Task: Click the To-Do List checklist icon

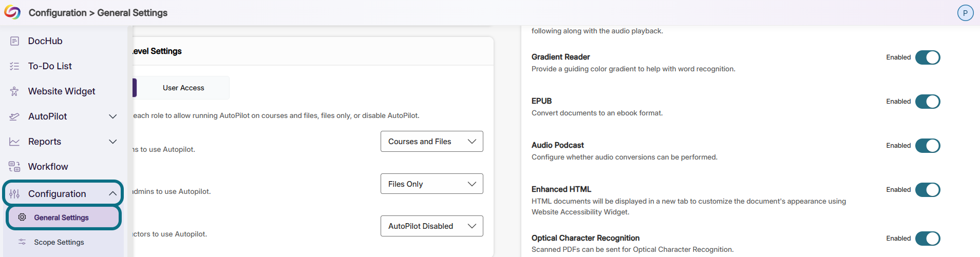Action: 14,66
